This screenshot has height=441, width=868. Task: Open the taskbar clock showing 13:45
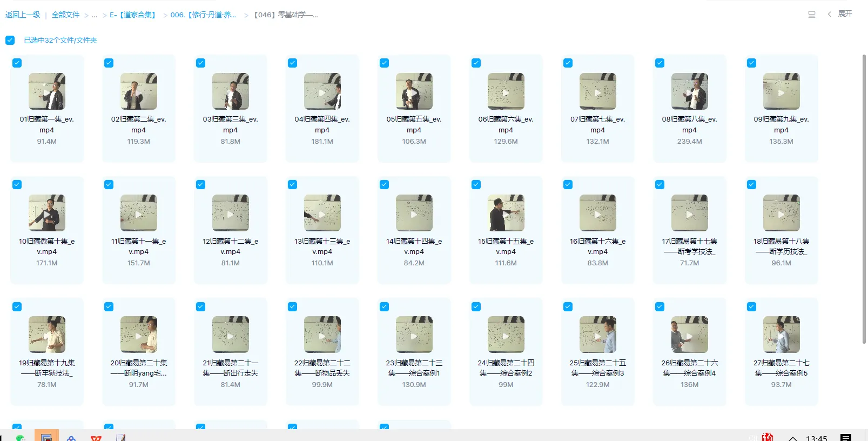[x=817, y=438]
